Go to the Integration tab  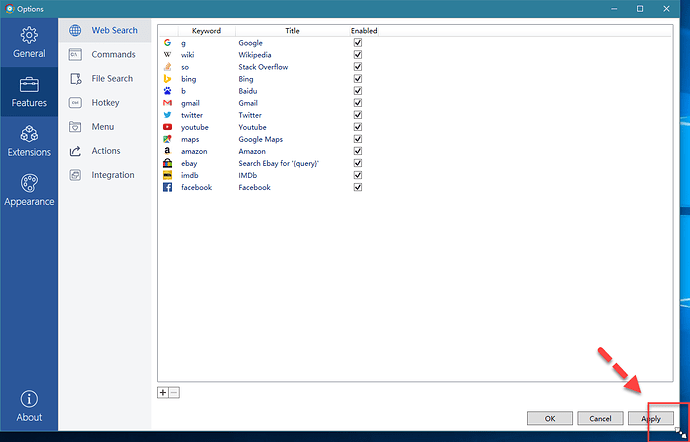(105, 175)
